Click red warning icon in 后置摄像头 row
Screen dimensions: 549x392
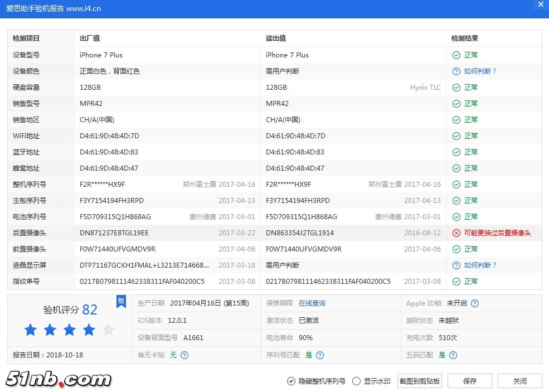pyautogui.click(x=456, y=233)
